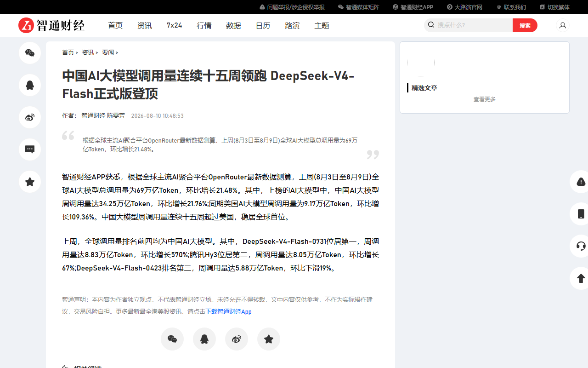
Task: Open 问题举报/涉企侵权举报 top link
Action: coord(292,7)
